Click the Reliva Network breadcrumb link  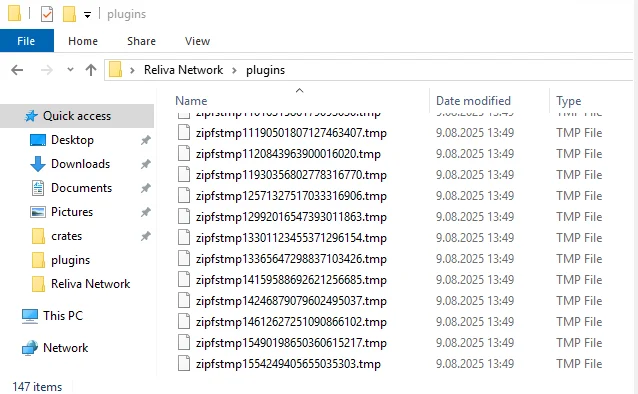click(x=184, y=70)
